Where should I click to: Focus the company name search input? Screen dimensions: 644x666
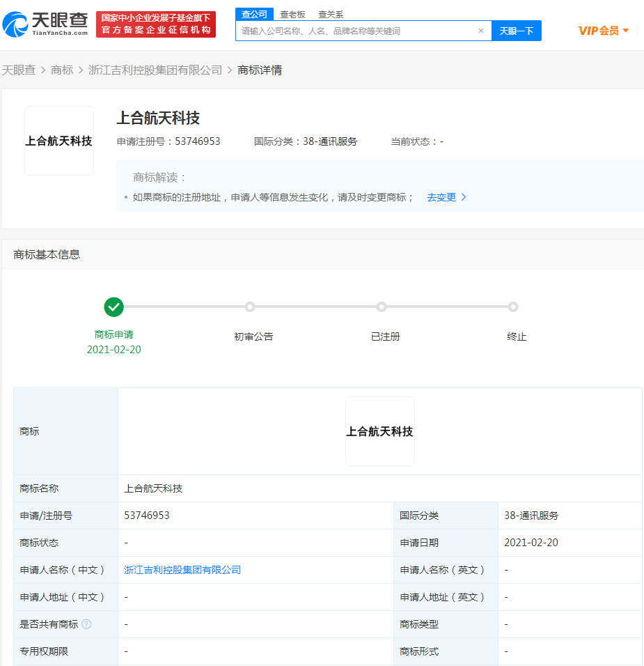(x=355, y=31)
